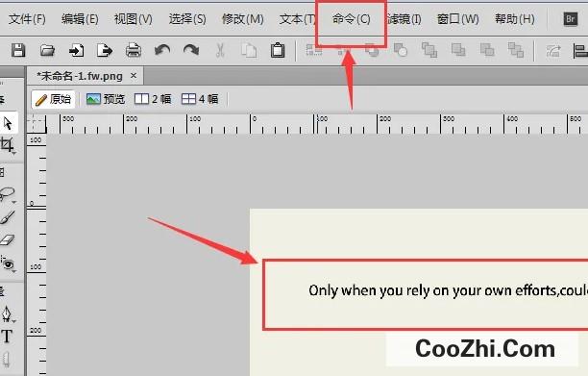Redo with the curved right arrow

click(x=191, y=50)
